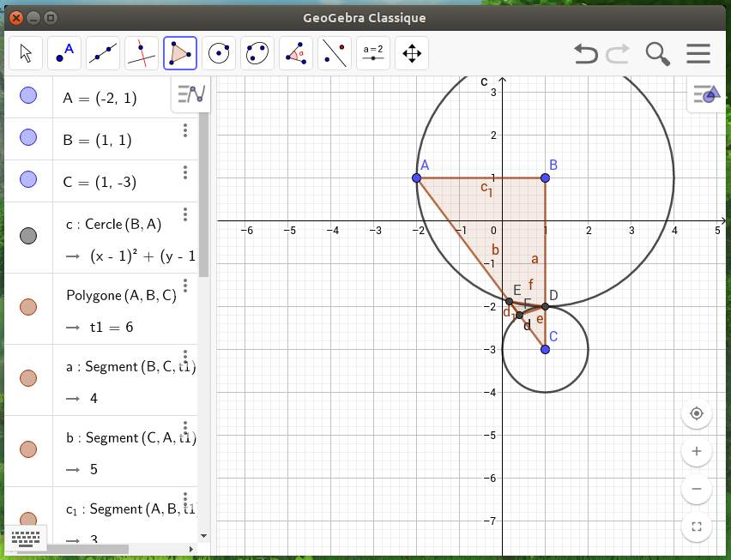Pick the Circle with center tool
The height and width of the screenshot is (560, 731).
coord(219,53)
